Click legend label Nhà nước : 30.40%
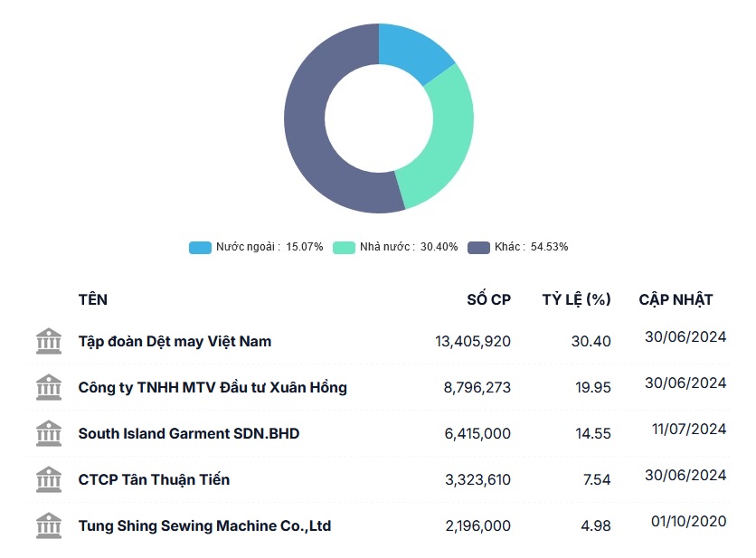The height and width of the screenshot is (558, 756). coord(409,247)
